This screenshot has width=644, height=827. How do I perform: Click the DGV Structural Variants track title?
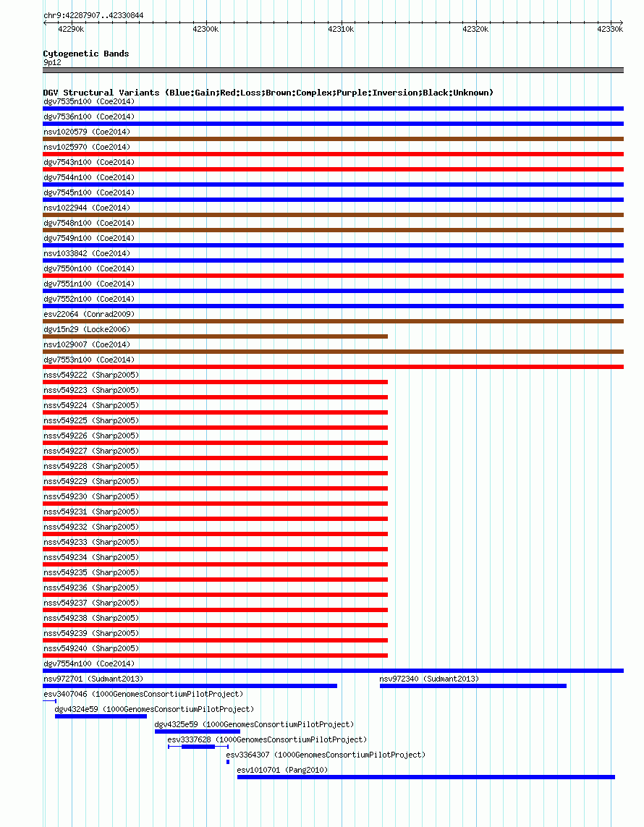click(x=268, y=93)
